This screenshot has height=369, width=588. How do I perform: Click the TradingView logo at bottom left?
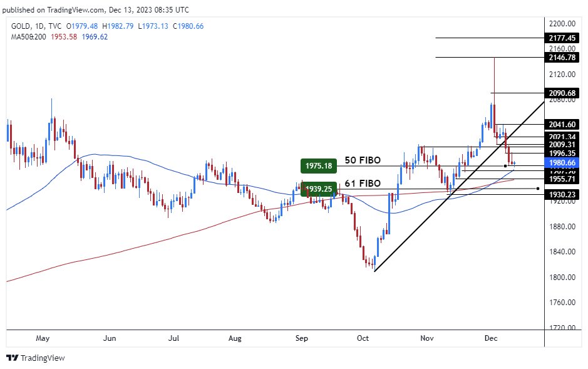36,358
